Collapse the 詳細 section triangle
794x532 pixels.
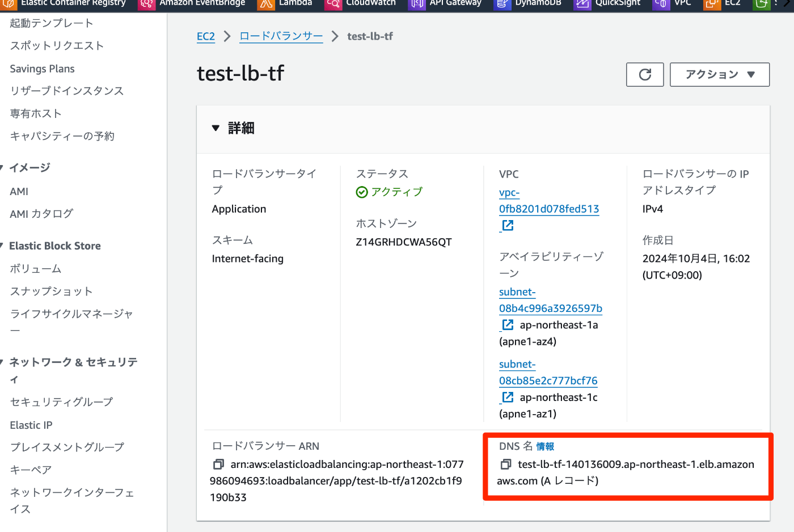[216, 128]
